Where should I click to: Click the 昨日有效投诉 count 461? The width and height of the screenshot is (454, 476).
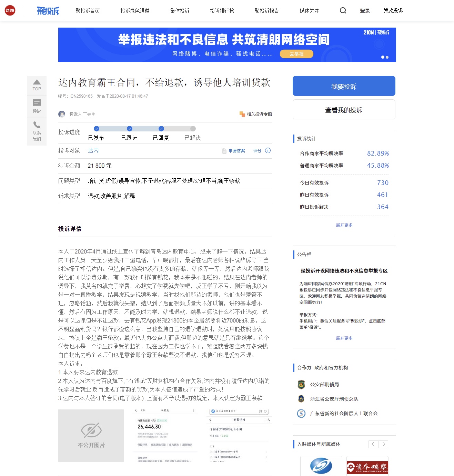click(x=383, y=195)
